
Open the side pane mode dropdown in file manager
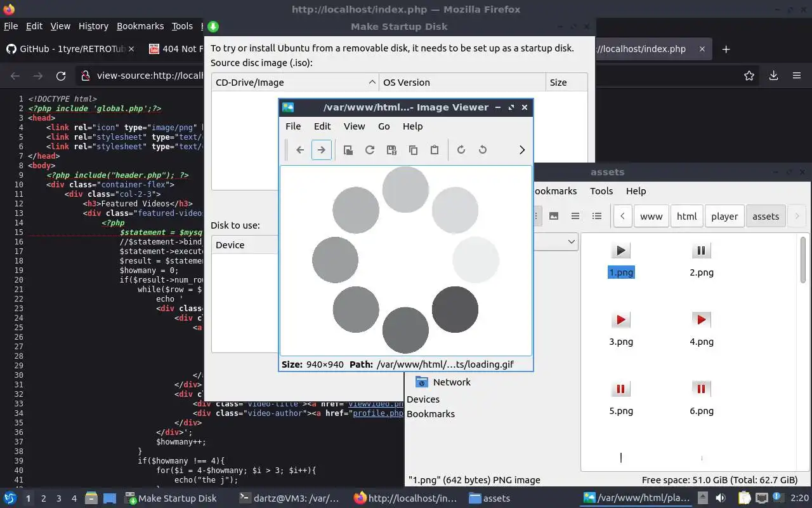coord(555,241)
